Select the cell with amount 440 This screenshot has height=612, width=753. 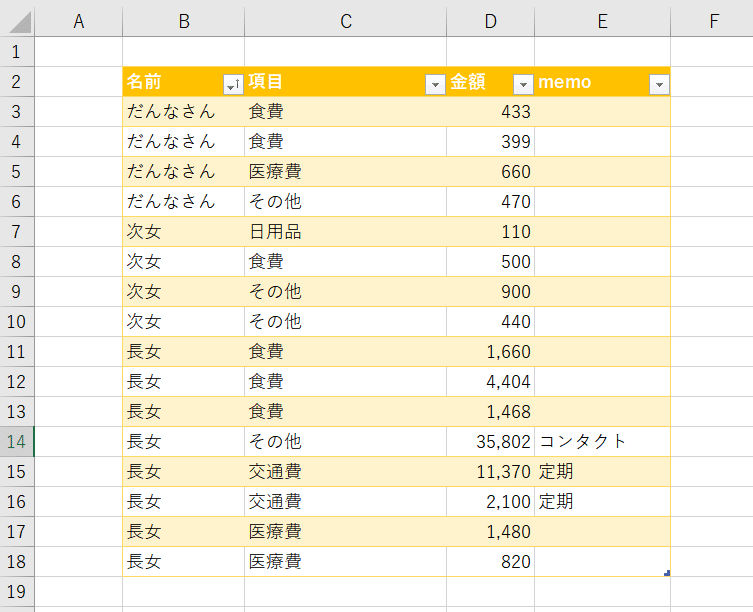click(x=490, y=321)
